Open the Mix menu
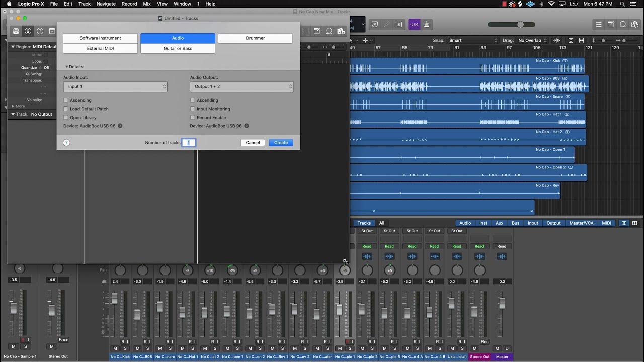This screenshot has width=644, height=362. pos(147,4)
